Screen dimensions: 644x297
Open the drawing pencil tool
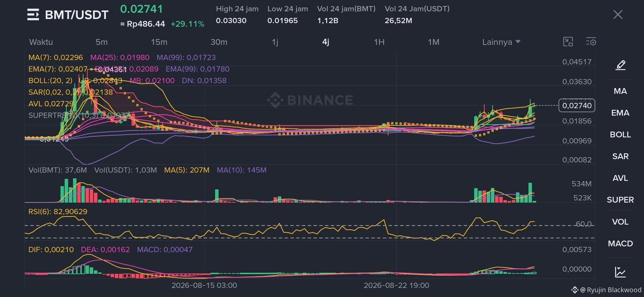pyautogui.click(x=620, y=65)
